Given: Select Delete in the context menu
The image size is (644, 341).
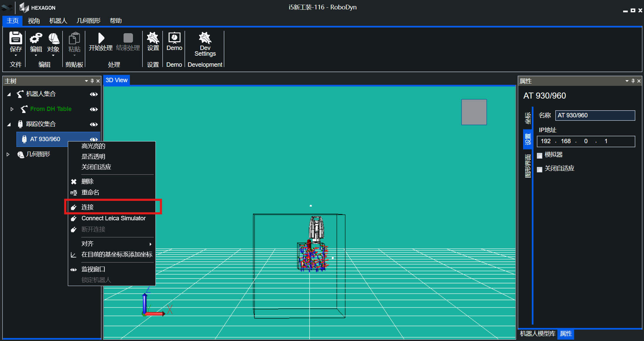Looking at the screenshot, I should [x=87, y=181].
